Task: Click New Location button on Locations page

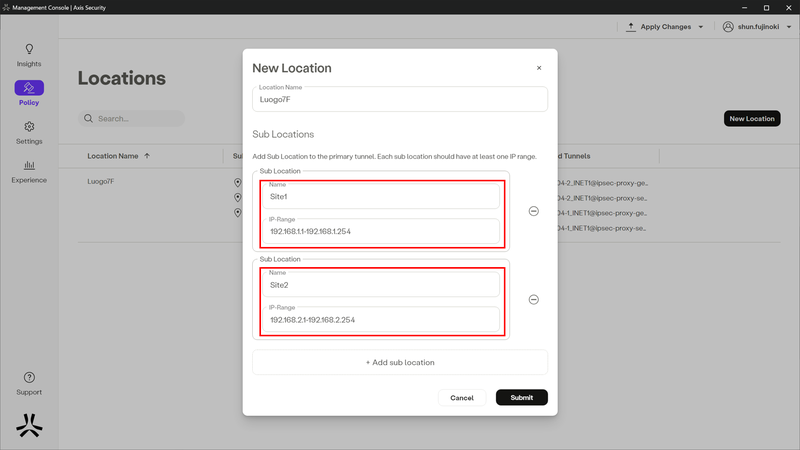Action: pyautogui.click(x=752, y=118)
